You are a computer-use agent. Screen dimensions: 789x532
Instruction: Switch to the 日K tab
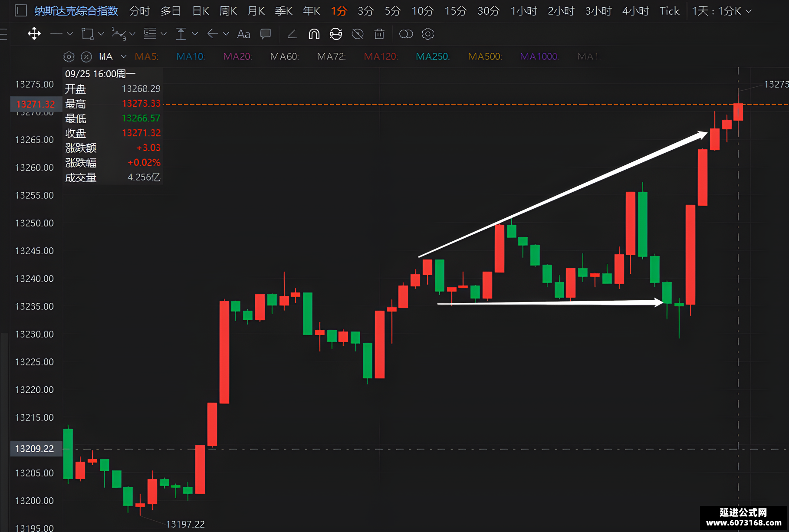tap(201, 11)
